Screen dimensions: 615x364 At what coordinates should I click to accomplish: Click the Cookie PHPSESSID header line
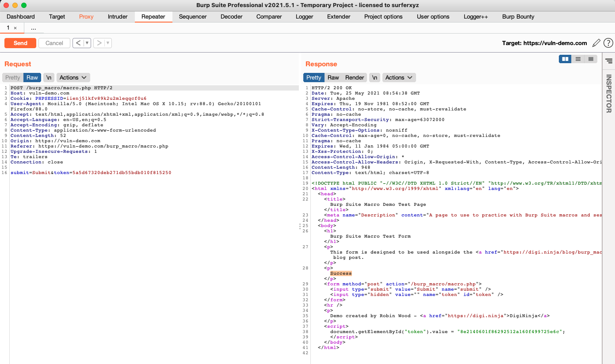(78, 99)
